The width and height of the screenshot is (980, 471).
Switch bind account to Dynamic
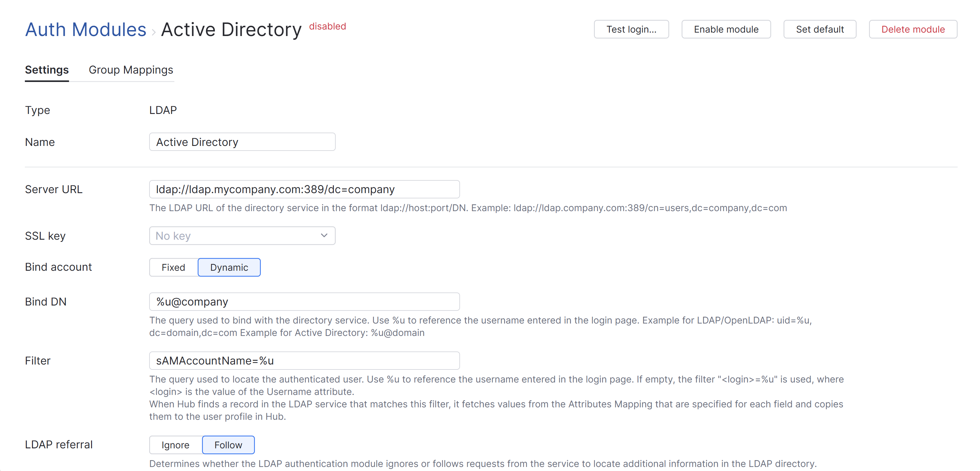coord(229,267)
